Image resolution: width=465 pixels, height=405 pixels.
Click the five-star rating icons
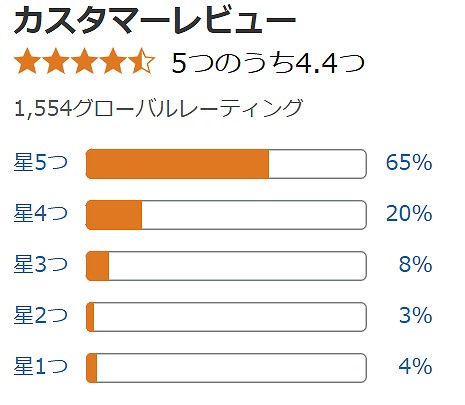coord(85,61)
